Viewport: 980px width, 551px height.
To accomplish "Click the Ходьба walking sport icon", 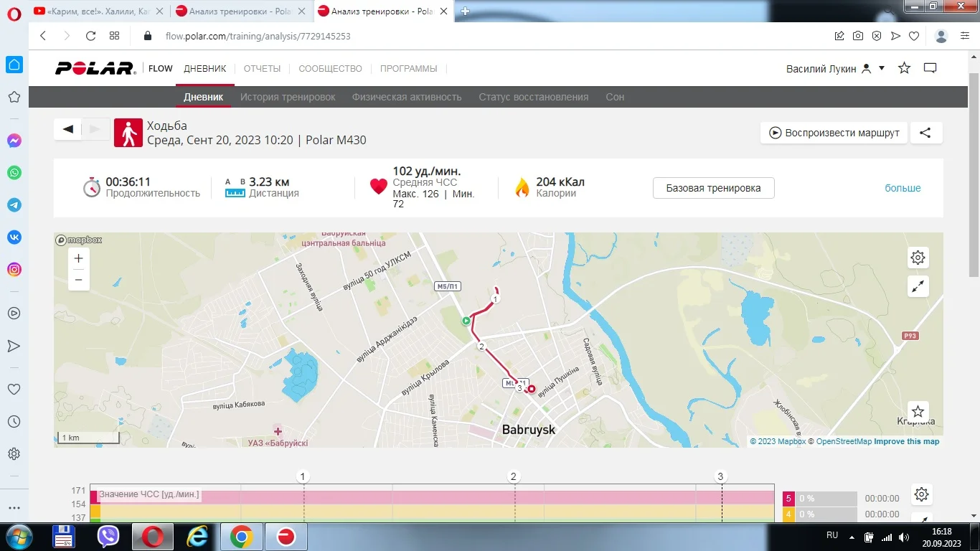I will 128,133.
